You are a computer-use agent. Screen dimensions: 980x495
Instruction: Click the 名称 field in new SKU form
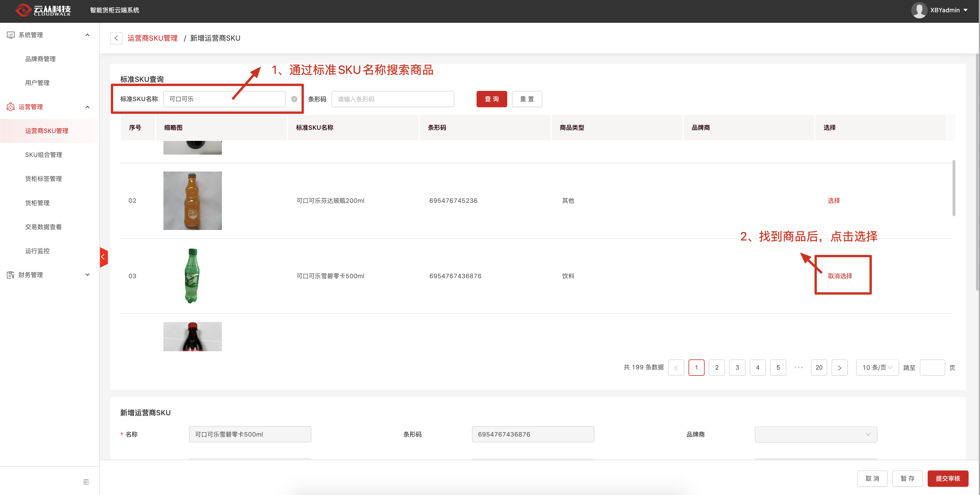click(250, 434)
